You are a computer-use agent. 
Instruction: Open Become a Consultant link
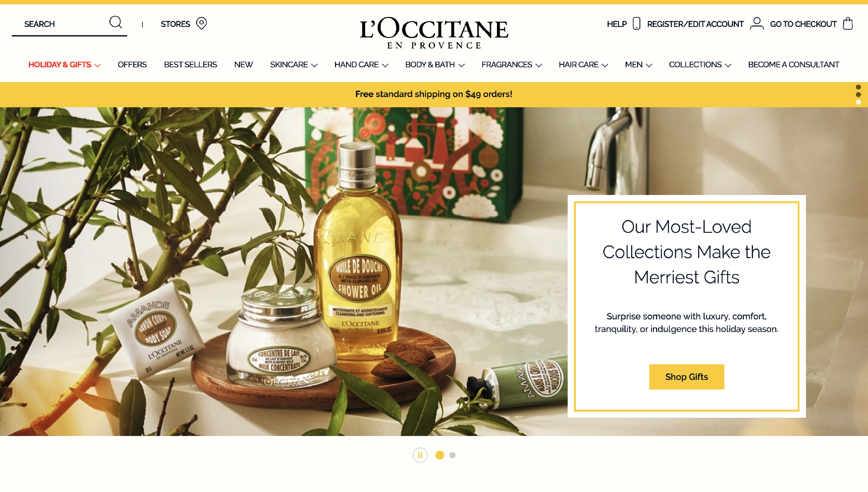click(x=794, y=65)
